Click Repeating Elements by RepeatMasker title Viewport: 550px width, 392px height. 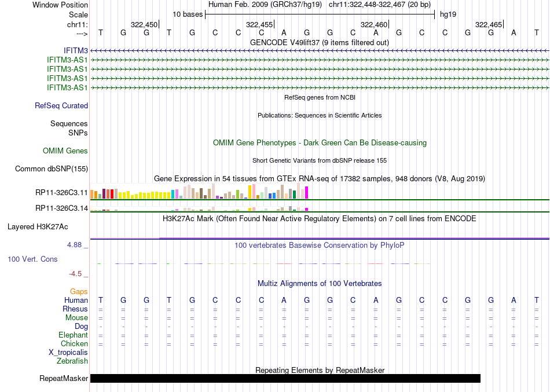(320, 370)
